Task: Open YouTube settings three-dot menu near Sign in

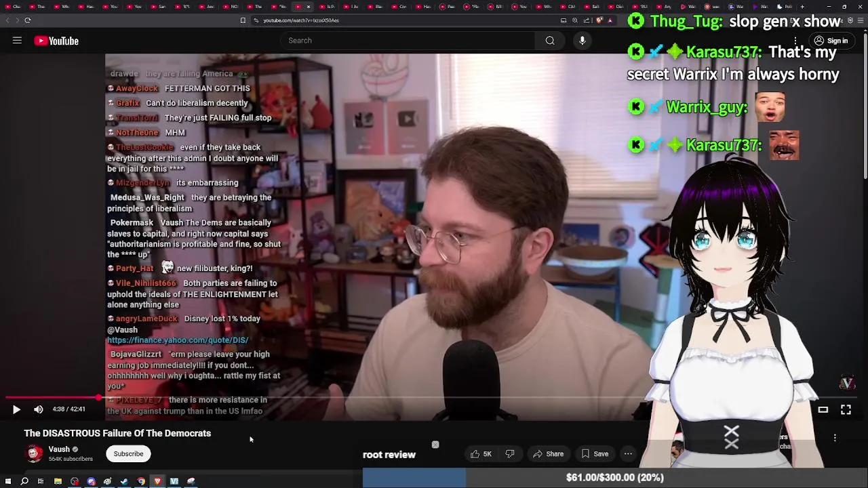Action: (x=795, y=41)
